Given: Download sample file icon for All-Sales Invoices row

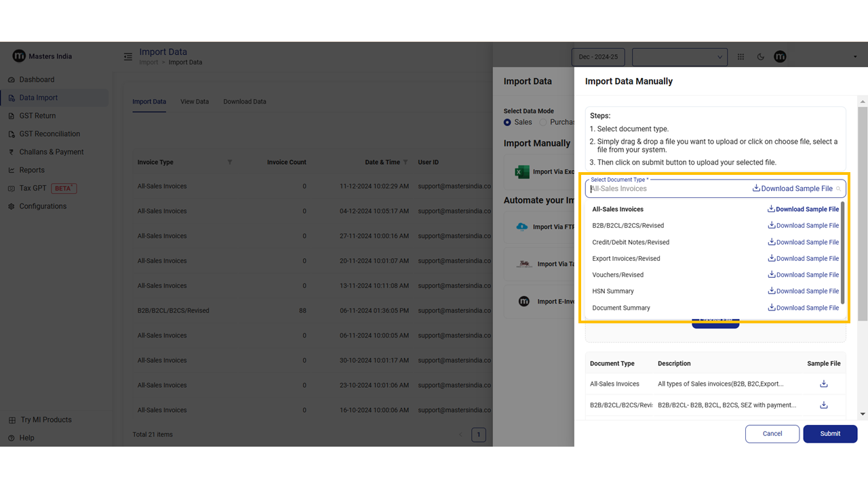Looking at the screenshot, I should pyautogui.click(x=824, y=384).
